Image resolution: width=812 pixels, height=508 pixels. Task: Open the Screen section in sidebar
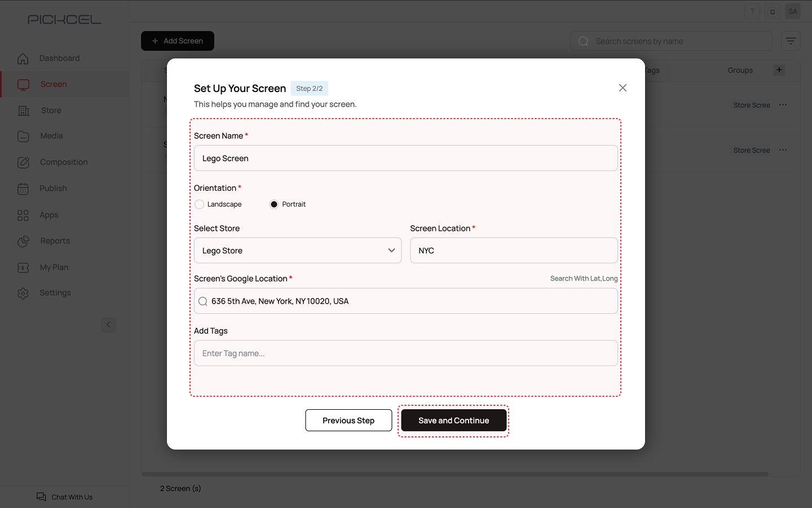54,85
